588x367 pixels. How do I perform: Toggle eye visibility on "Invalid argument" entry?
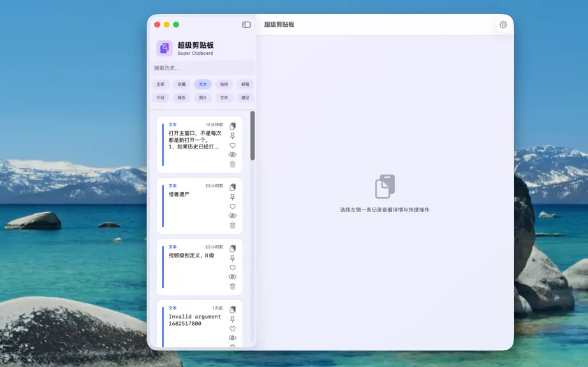[x=233, y=338]
